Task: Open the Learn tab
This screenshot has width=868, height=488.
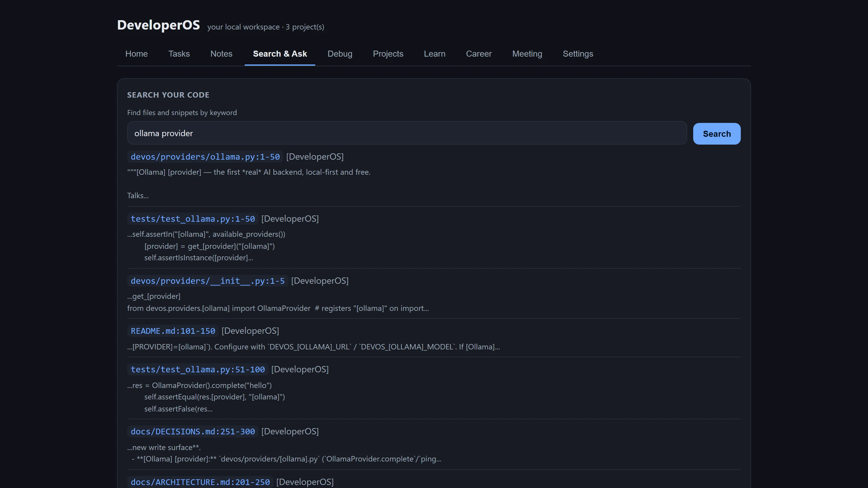Action: pyautogui.click(x=434, y=54)
